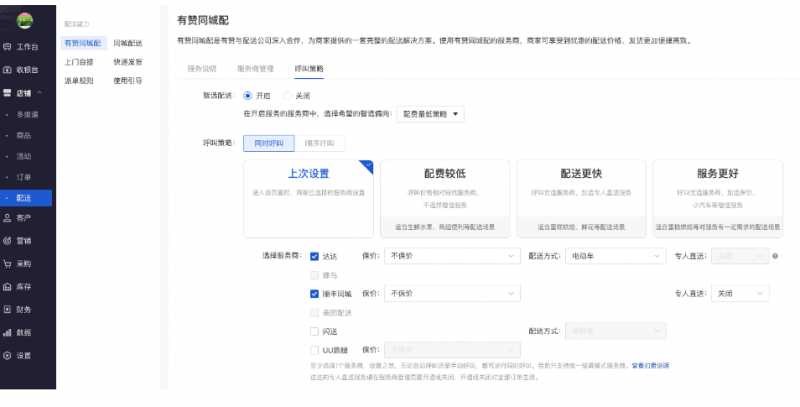
Task: Open 有赞同城配 in 配送能力 menu
Action: pyautogui.click(x=83, y=43)
